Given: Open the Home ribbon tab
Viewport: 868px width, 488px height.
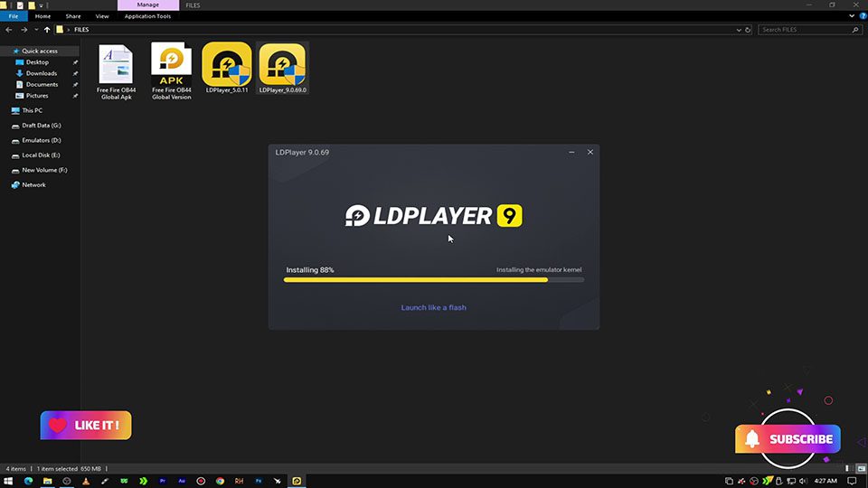Looking at the screenshot, I should [42, 16].
